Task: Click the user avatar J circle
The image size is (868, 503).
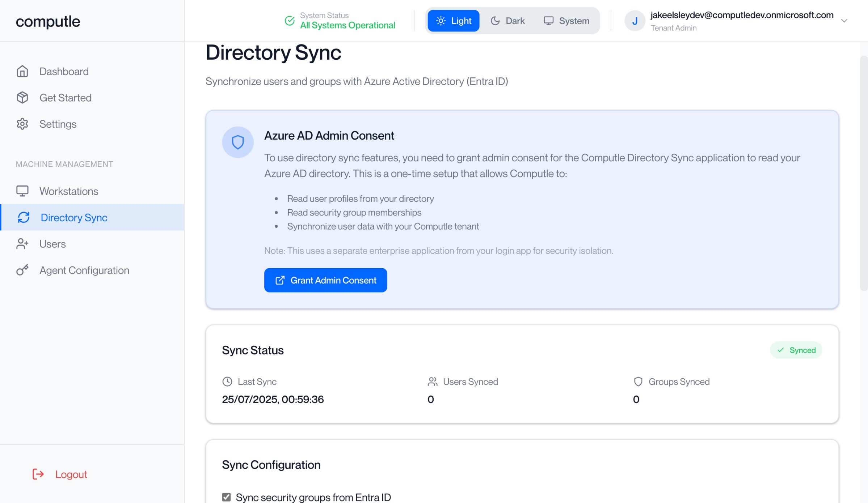Action: click(635, 21)
